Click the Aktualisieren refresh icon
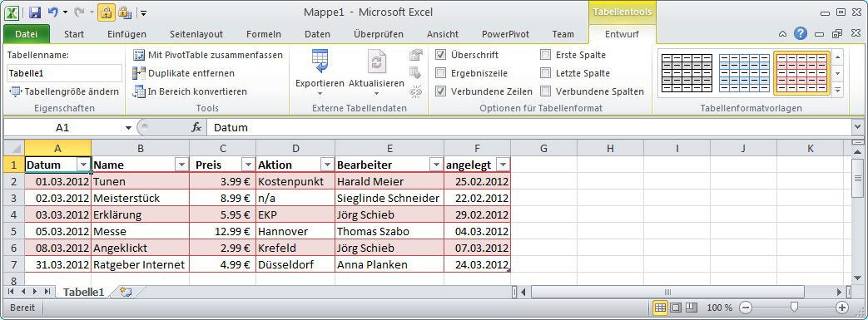Screen dimensions: 868x320 pyautogui.click(x=376, y=62)
